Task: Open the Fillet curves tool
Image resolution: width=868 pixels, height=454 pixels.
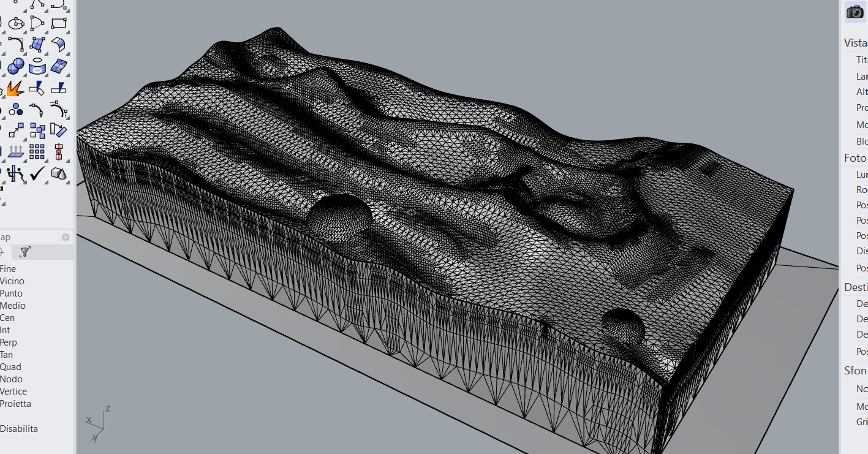Action: point(16,45)
